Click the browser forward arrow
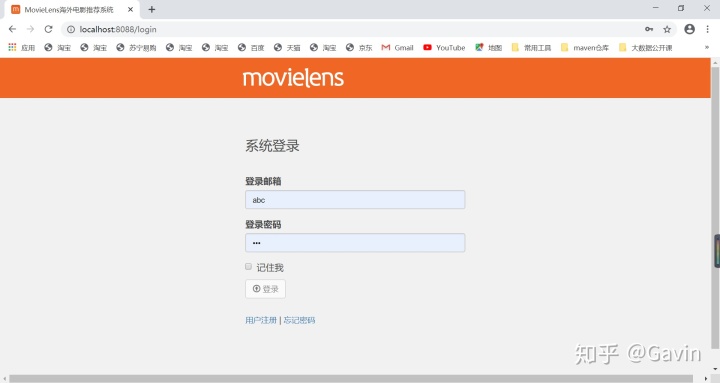The width and height of the screenshot is (720, 383). click(30, 29)
